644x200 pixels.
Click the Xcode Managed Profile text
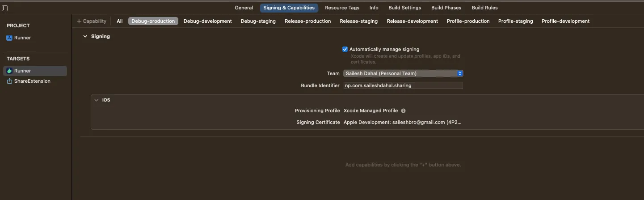[x=370, y=111]
